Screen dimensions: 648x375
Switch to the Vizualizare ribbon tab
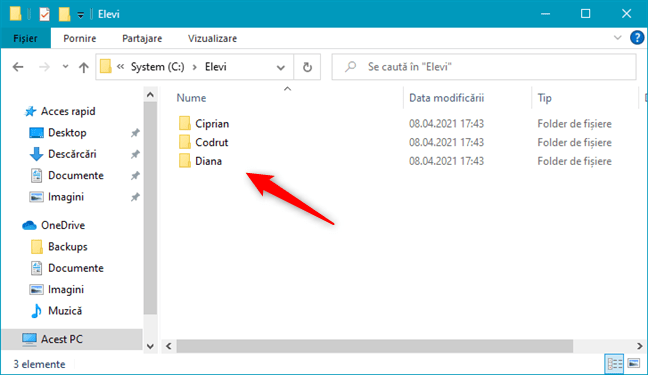[x=212, y=38]
